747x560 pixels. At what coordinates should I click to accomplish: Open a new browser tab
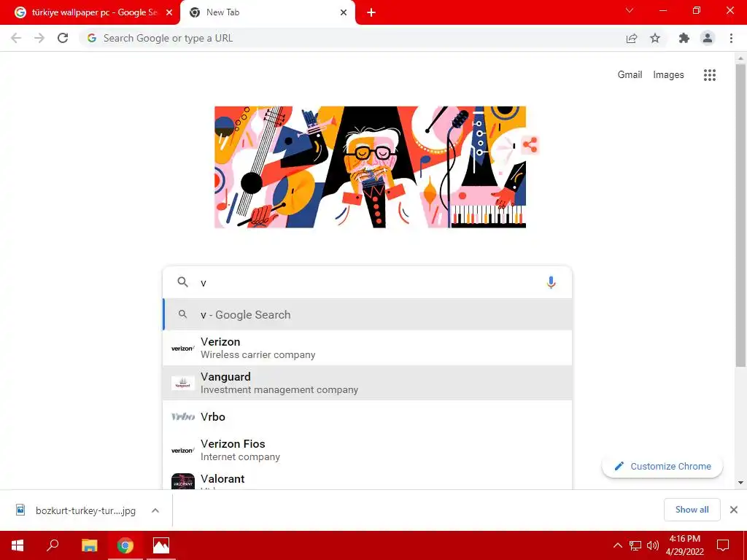[371, 13]
